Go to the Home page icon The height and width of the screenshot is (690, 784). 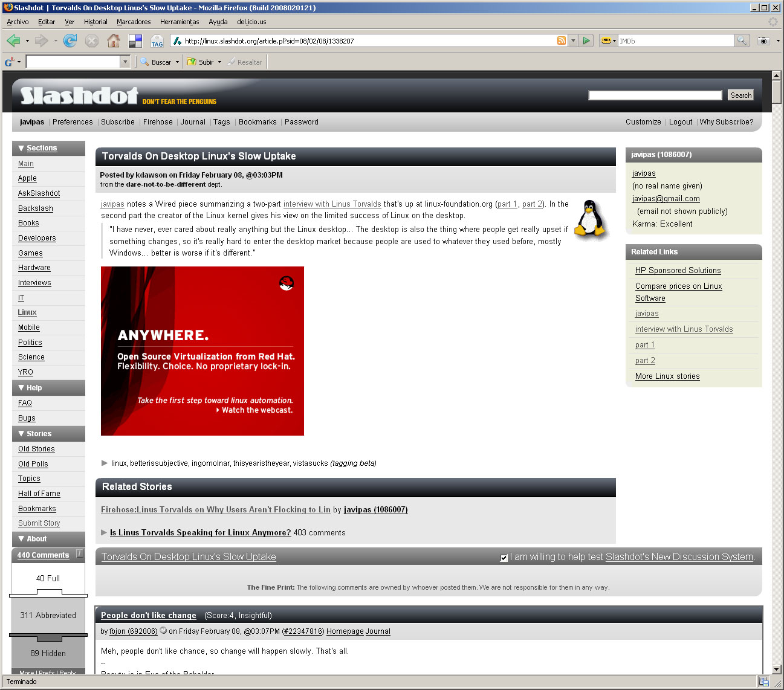[113, 40]
